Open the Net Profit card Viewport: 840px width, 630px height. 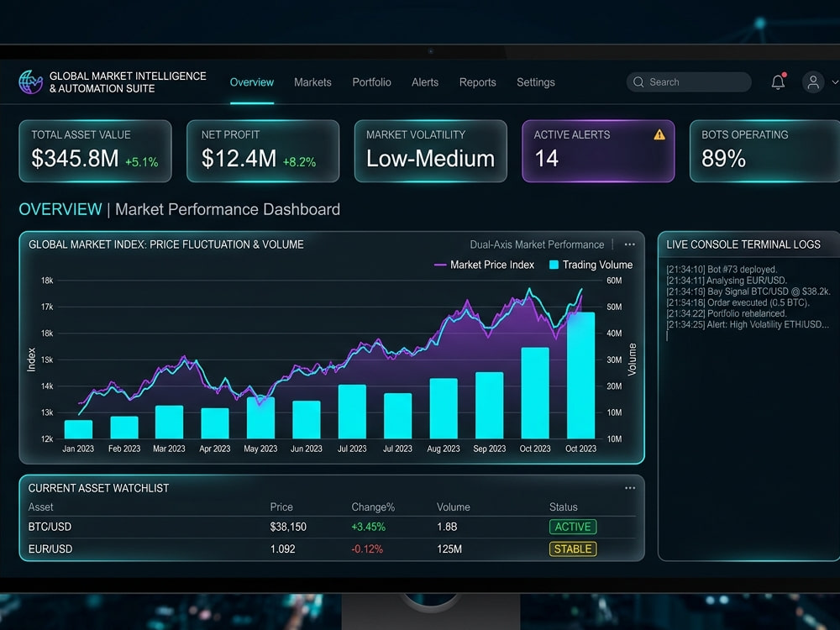263,151
